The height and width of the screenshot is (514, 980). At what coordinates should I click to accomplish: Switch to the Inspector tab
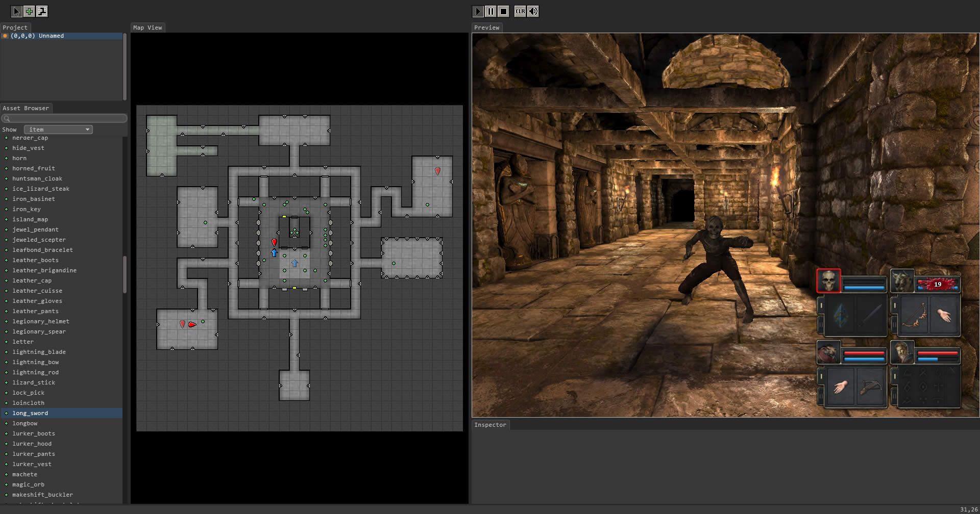click(490, 425)
